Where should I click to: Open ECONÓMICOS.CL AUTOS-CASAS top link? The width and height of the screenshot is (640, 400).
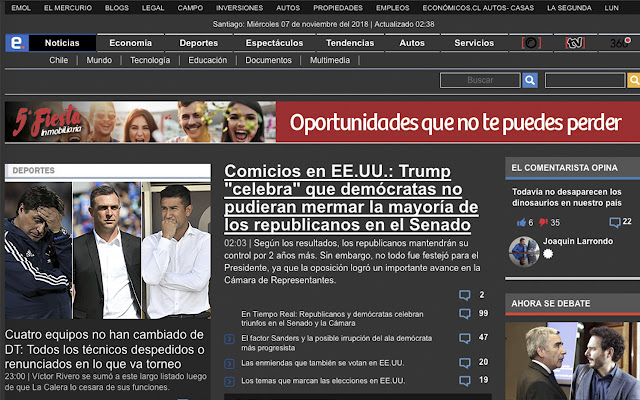[x=478, y=8]
